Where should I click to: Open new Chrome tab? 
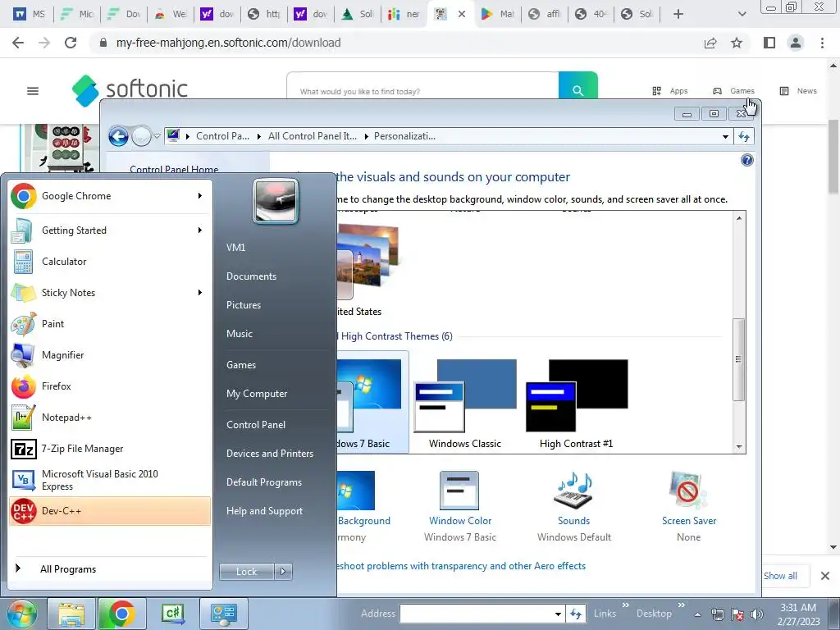678,14
